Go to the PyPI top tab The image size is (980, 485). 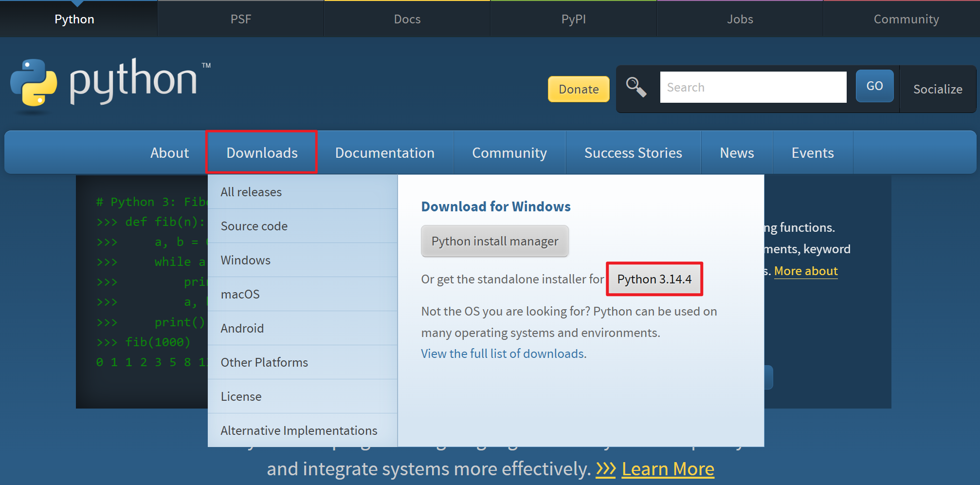574,19
